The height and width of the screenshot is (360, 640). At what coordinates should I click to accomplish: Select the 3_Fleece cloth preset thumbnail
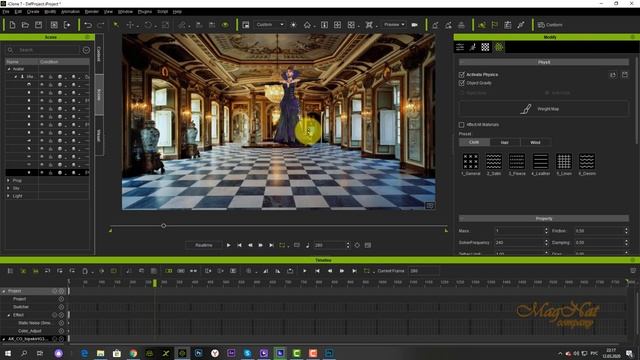[x=517, y=161]
